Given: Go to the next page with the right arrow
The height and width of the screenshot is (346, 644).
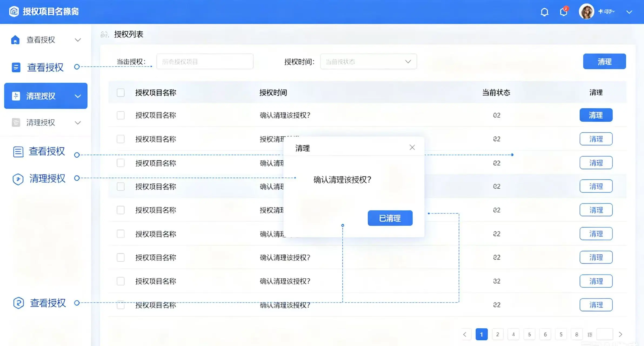Looking at the screenshot, I should click(620, 334).
